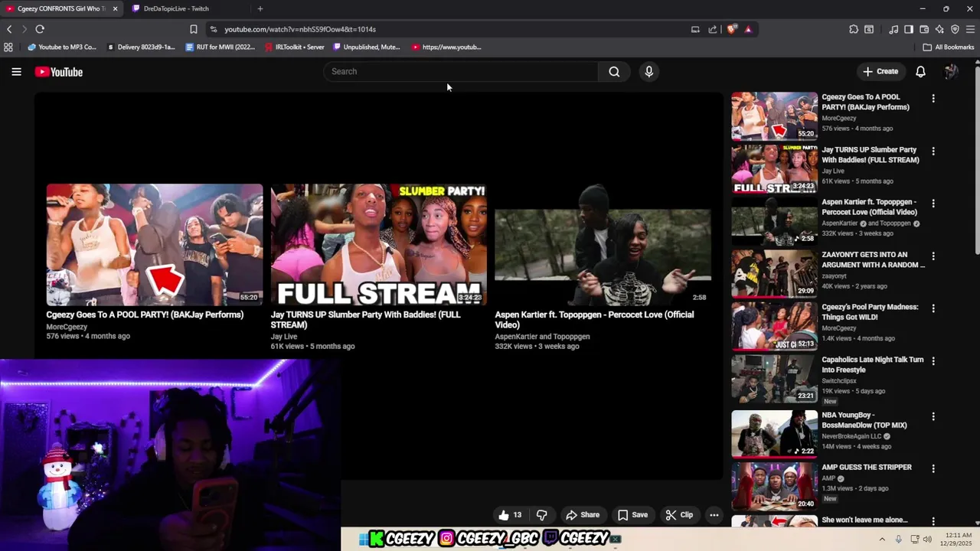
Task: Open options for sidebar Jay TURNS UP video
Action: click(x=933, y=151)
